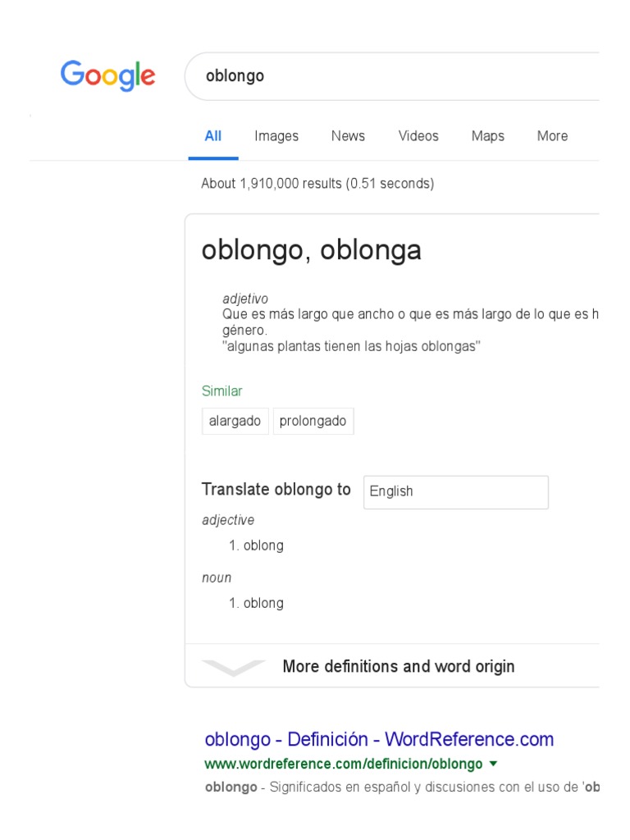
Task: Click the prolongado synonym chip
Action: pos(313,421)
